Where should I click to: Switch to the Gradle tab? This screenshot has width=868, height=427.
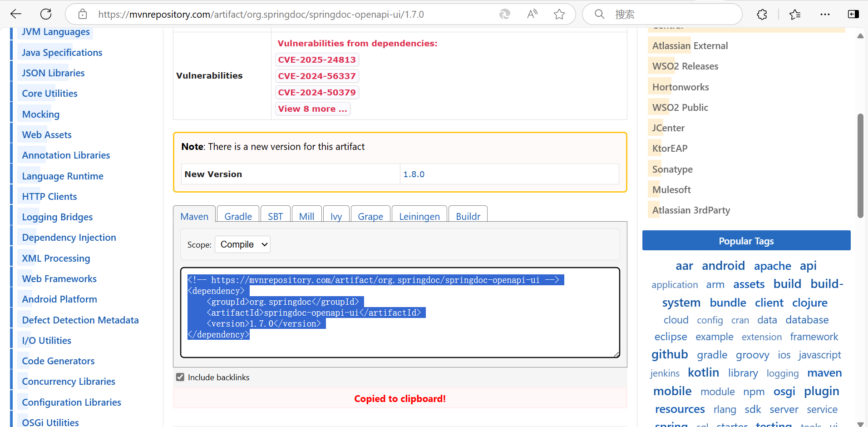tap(237, 216)
